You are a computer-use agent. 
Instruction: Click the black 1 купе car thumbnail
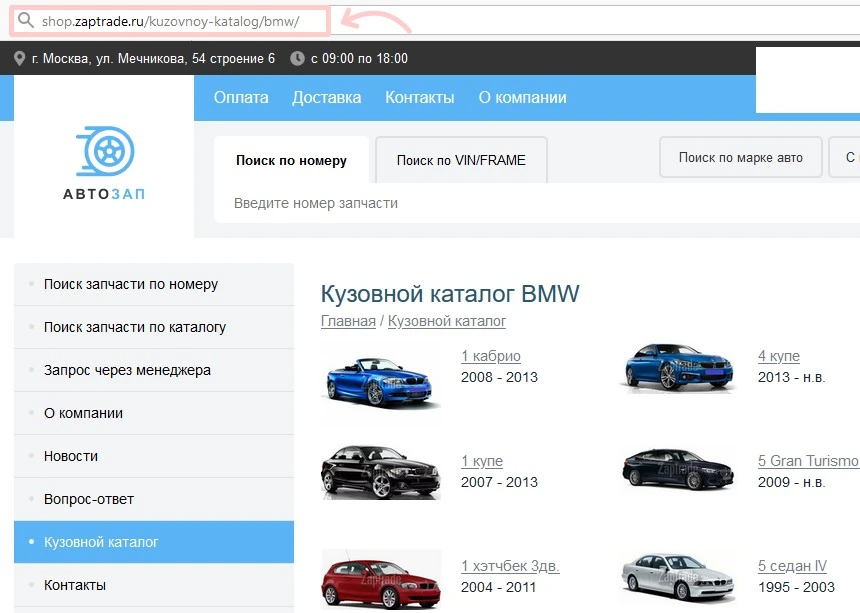(381, 472)
